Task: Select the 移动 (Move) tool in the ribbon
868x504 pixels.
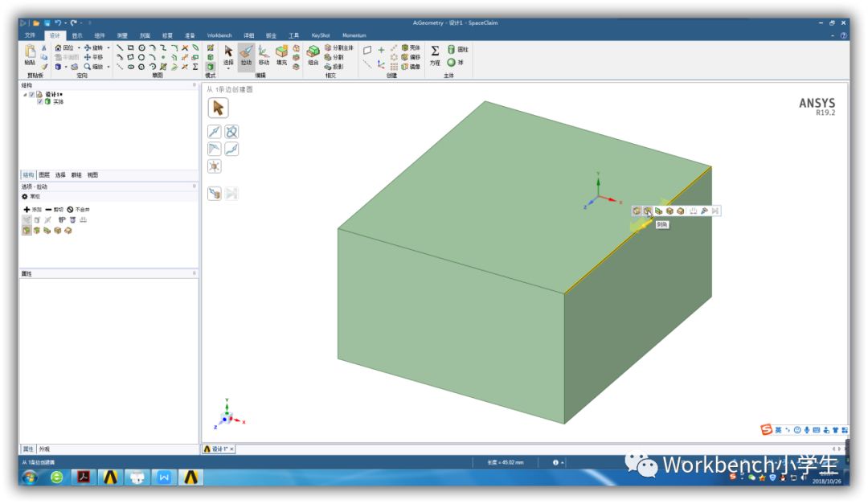Action: [264, 56]
